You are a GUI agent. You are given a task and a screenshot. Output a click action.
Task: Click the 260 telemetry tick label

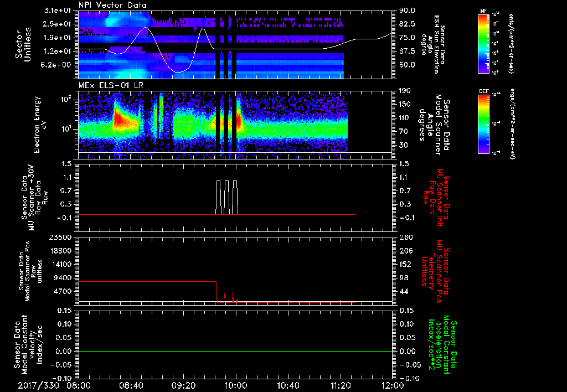pyautogui.click(x=405, y=238)
